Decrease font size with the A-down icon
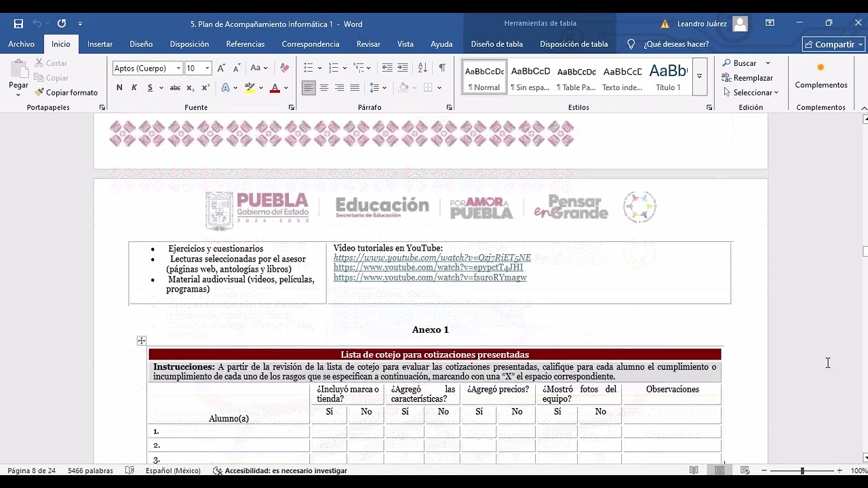 point(237,68)
